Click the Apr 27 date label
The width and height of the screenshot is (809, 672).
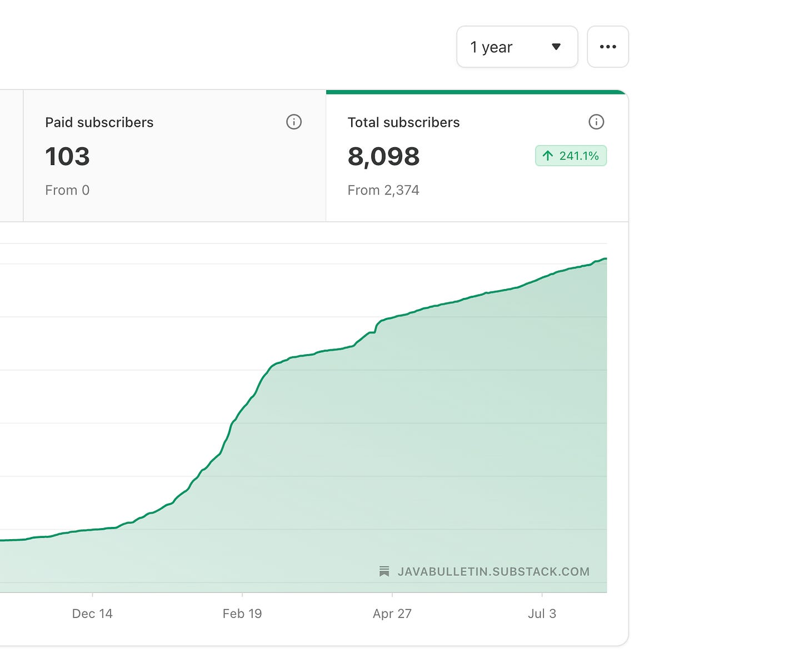[x=392, y=614]
